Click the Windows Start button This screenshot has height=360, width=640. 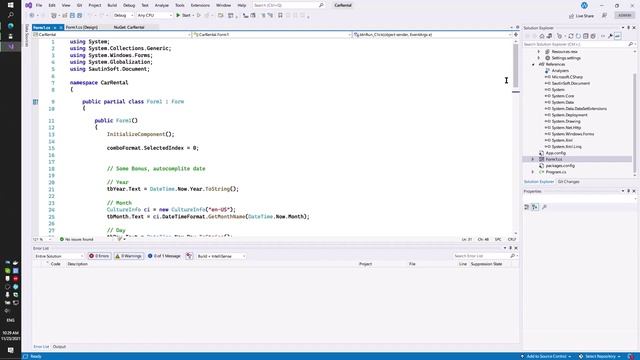(11, 5)
